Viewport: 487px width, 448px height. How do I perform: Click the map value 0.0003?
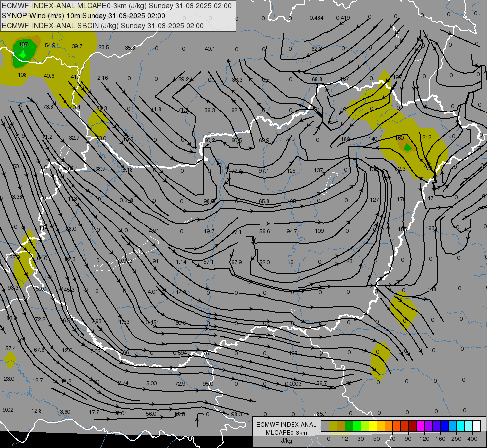(x=293, y=384)
